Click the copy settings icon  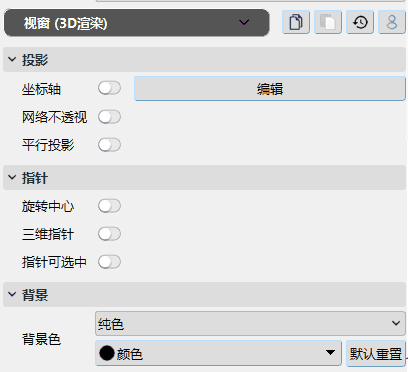(x=296, y=22)
